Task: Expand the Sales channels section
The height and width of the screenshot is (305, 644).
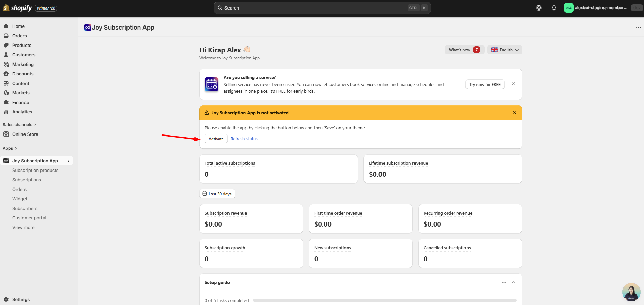Action: [19, 125]
